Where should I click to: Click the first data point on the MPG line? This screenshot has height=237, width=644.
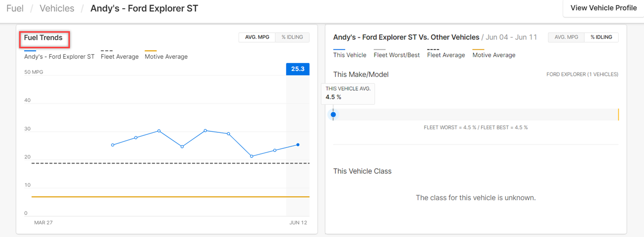coord(113,145)
